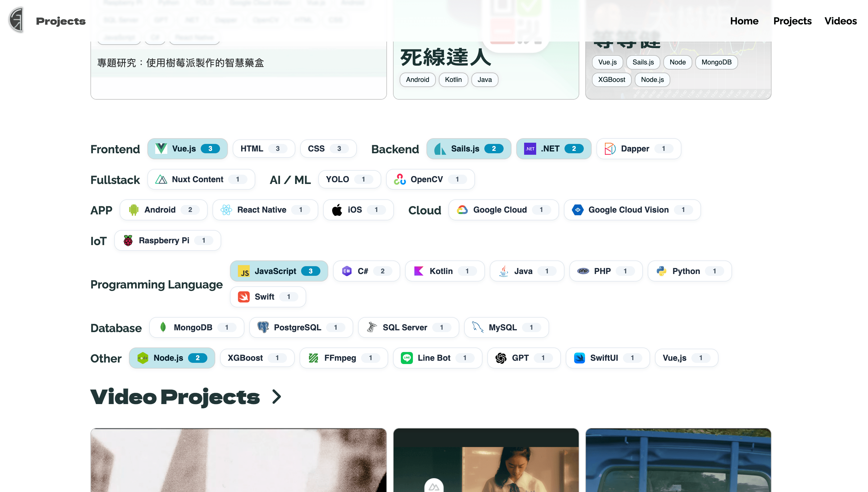The width and height of the screenshot is (868, 492).
Task: Click the Raspberry Pi logo icon
Action: 128,241
